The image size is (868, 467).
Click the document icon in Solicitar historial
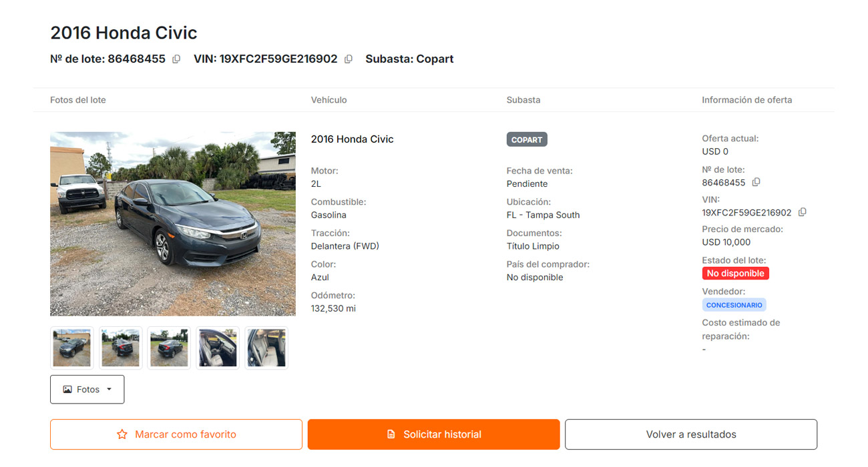[x=391, y=434]
